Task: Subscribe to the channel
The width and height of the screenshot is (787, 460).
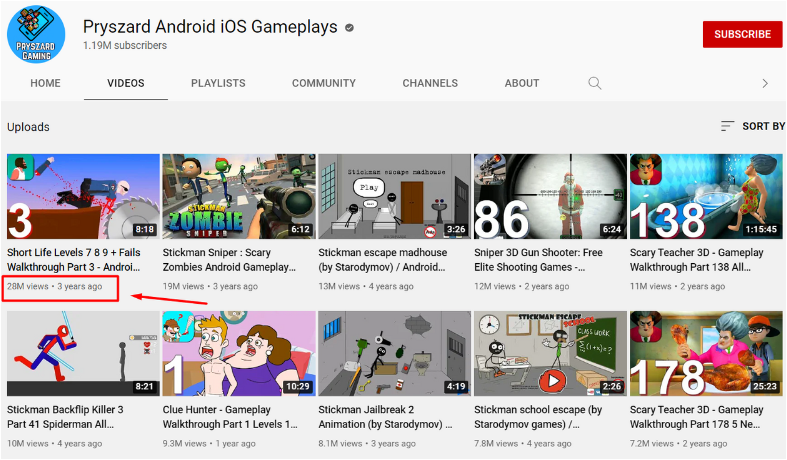Action: (742, 34)
